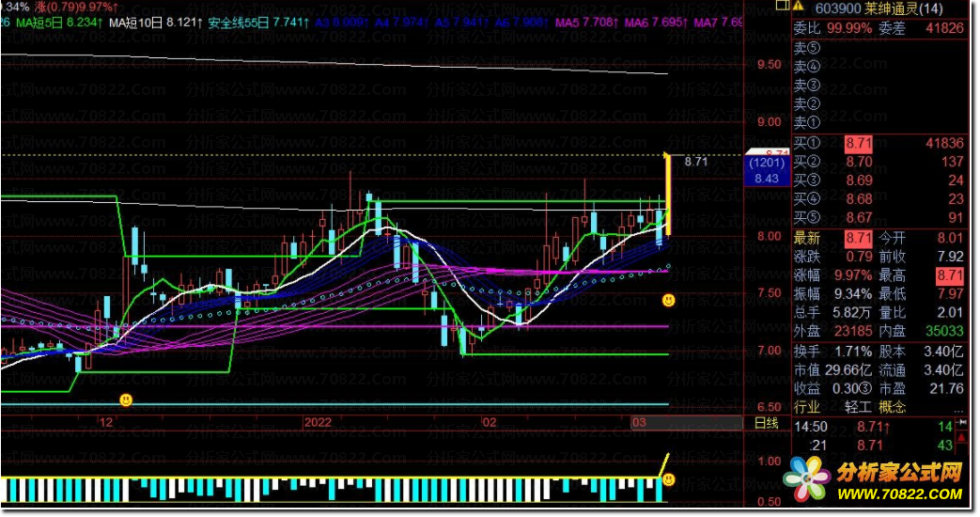Click the 委差 41826 value
The width and height of the screenshot is (980, 517).
click(x=944, y=28)
